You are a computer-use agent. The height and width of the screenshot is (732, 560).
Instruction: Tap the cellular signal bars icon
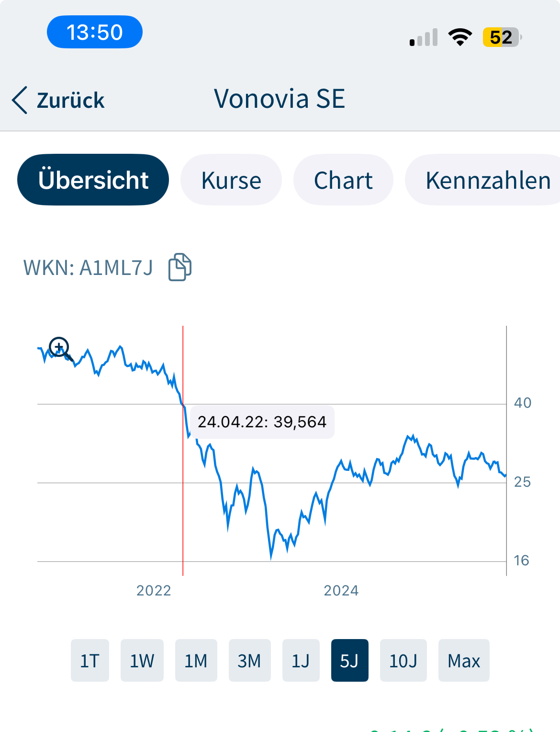tap(424, 37)
